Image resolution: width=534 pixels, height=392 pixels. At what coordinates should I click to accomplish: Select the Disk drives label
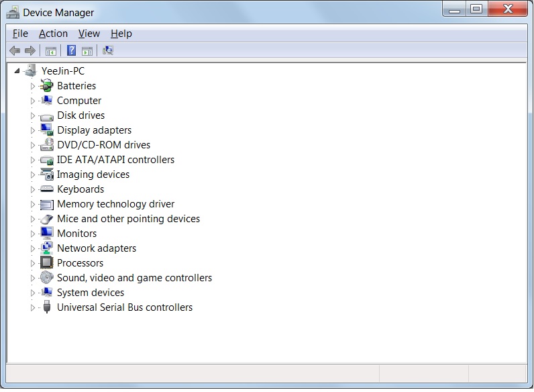pos(81,115)
